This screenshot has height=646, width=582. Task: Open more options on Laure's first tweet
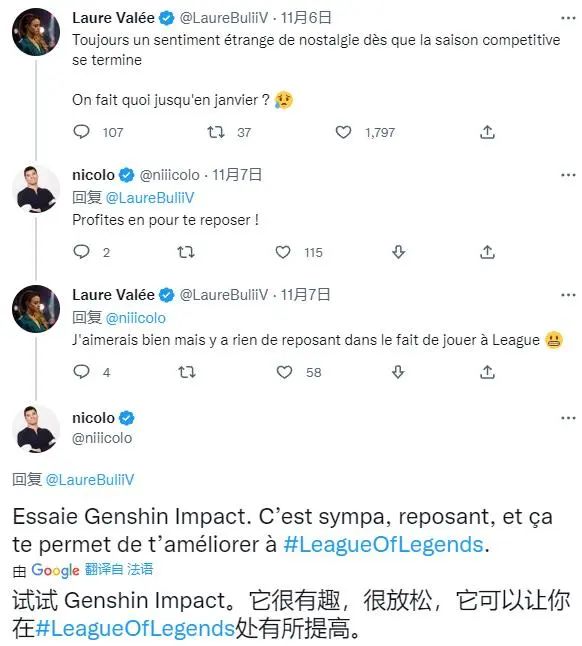pyautogui.click(x=568, y=18)
